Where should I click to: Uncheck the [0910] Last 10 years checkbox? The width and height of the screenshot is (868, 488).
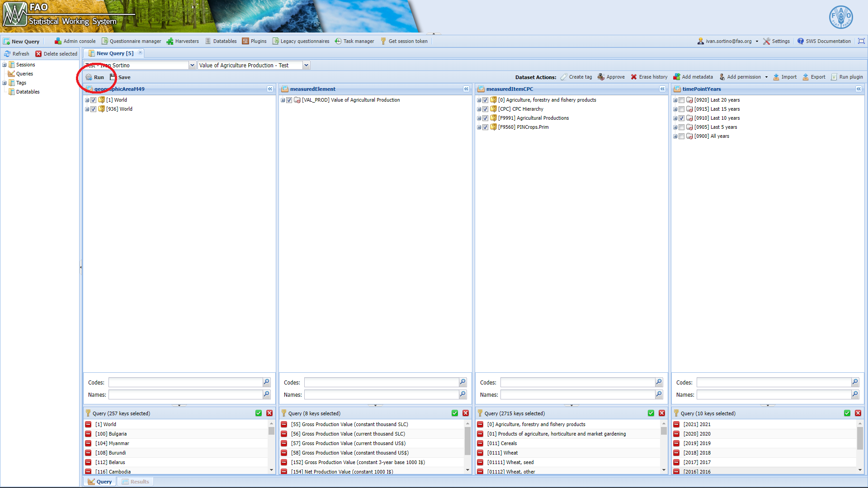click(682, 118)
